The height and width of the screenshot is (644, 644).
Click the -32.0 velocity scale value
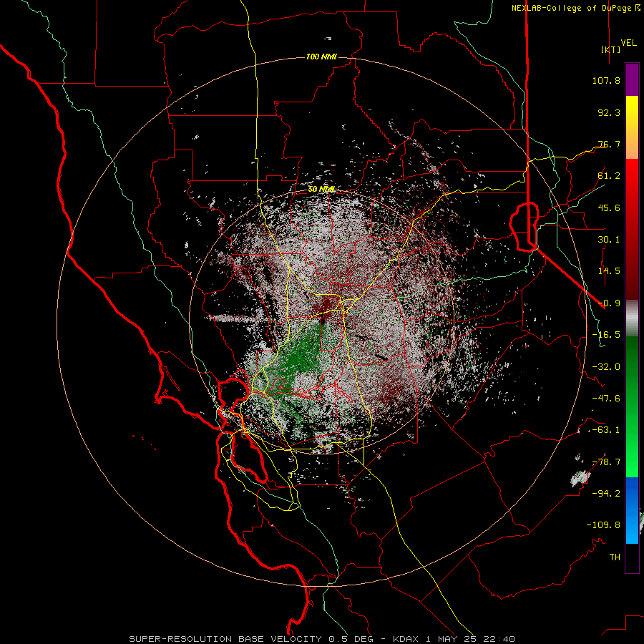coord(606,367)
